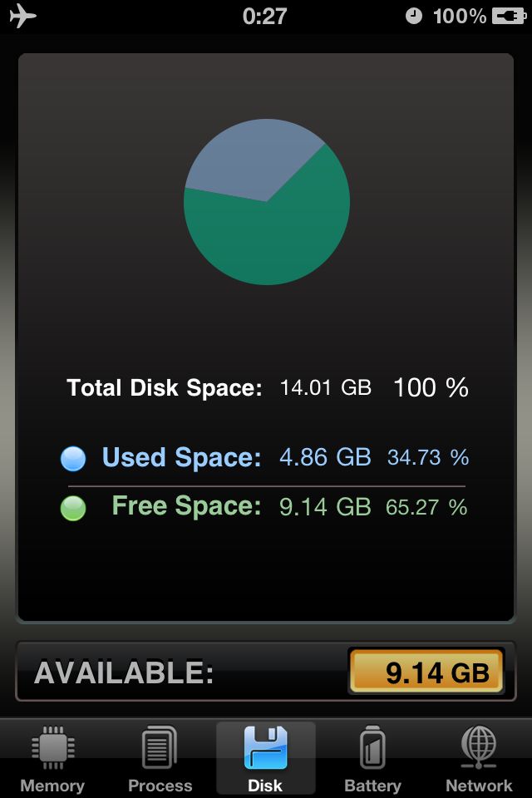Tap the AVAILABLE label bar
This screenshot has height=798, width=532.
coord(266,672)
